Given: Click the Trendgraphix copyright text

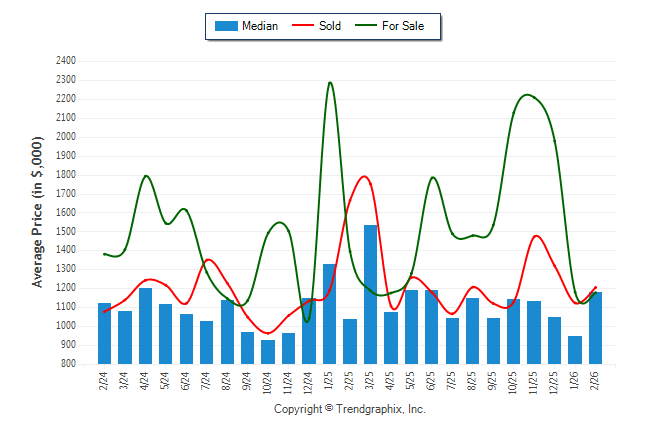Looking at the screenshot, I should pos(350,410).
